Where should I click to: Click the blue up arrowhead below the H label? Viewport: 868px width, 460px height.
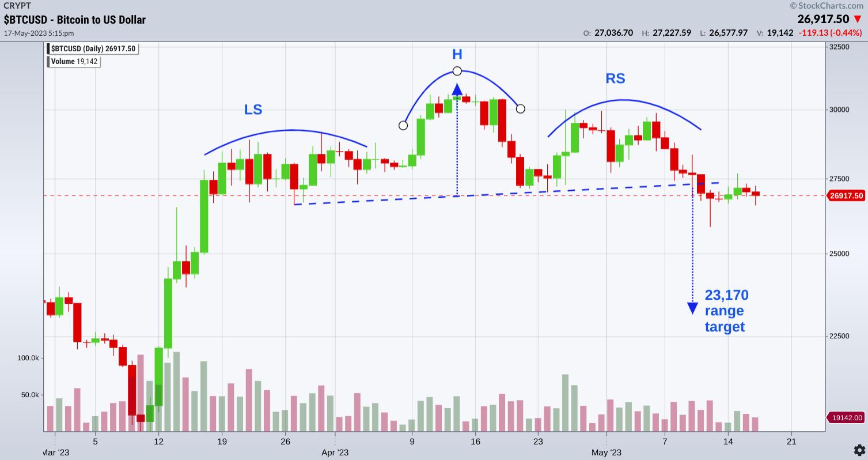[457, 89]
